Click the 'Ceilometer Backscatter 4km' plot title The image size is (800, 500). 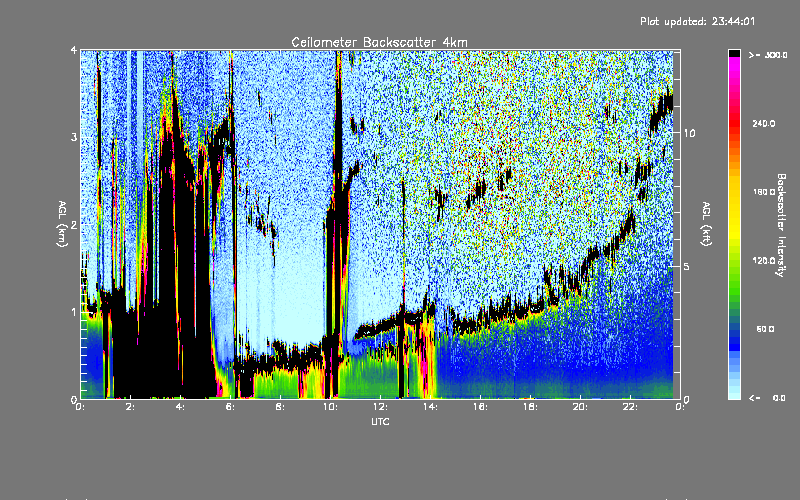tap(379, 42)
